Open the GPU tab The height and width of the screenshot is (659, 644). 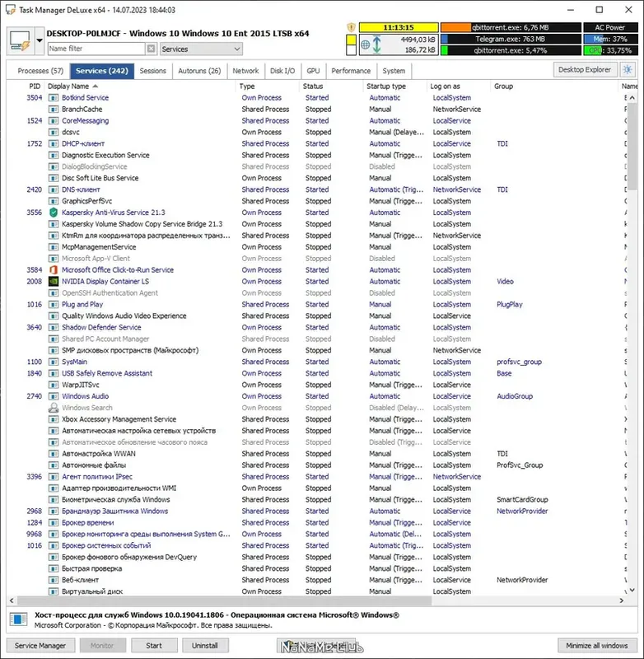(314, 71)
